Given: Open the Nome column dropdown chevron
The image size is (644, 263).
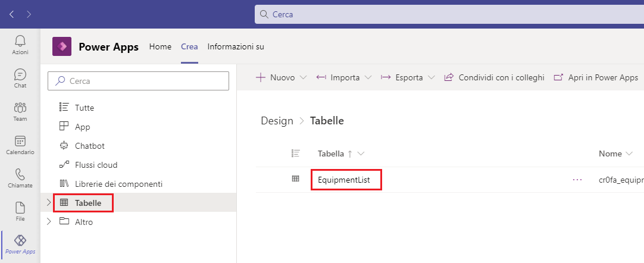Looking at the screenshot, I should pyautogui.click(x=629, y=154).
